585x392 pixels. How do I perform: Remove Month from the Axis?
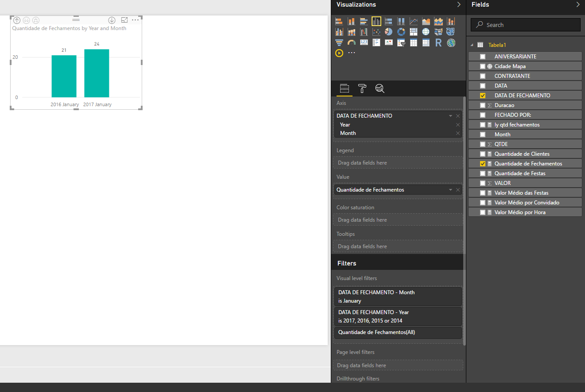pos(458,133)
